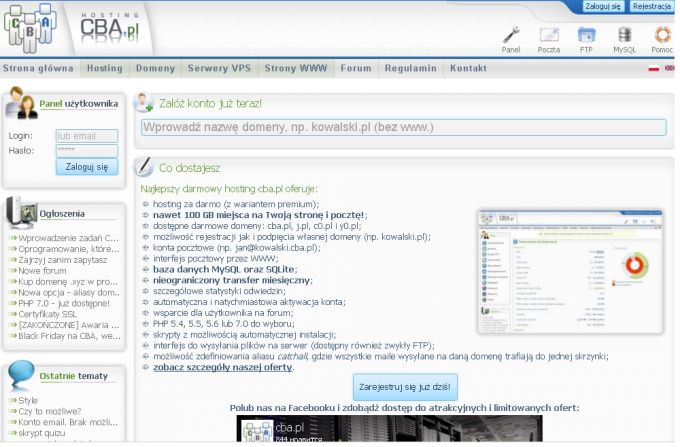680x447 pixels.
Task: Open announcement Black Friday na CBA
Action: tap(69, 336)
